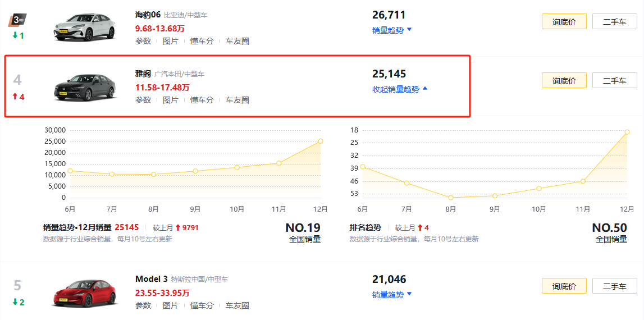Click 二手车 button for 雅阁
Image resolution: width=644 pixels, height=320 pixels.
(x=614, y=81)
